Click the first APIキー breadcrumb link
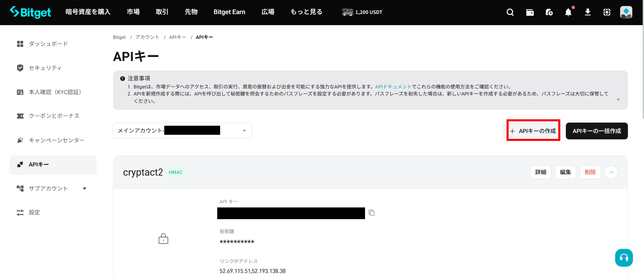This screenshot has height=276, width=644. click(178, 37)
